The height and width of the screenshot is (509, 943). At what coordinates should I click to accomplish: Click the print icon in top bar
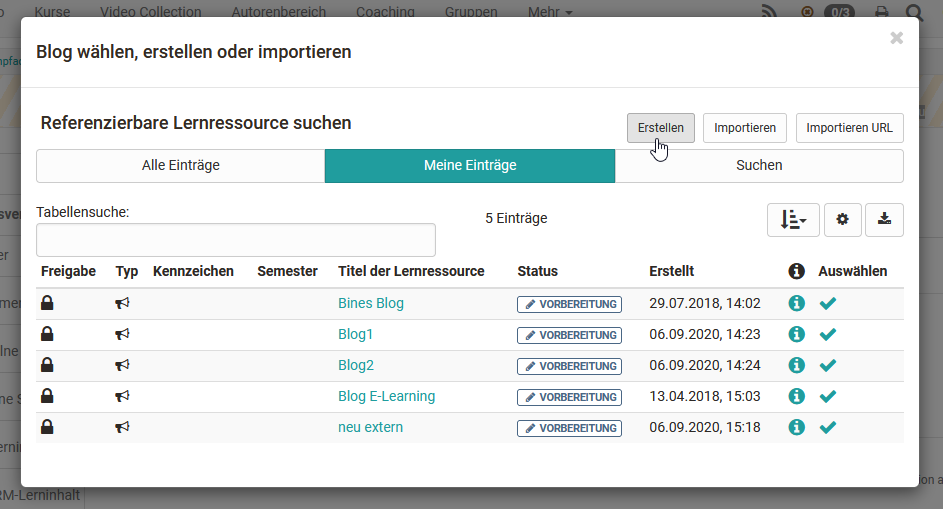point(881,12)
